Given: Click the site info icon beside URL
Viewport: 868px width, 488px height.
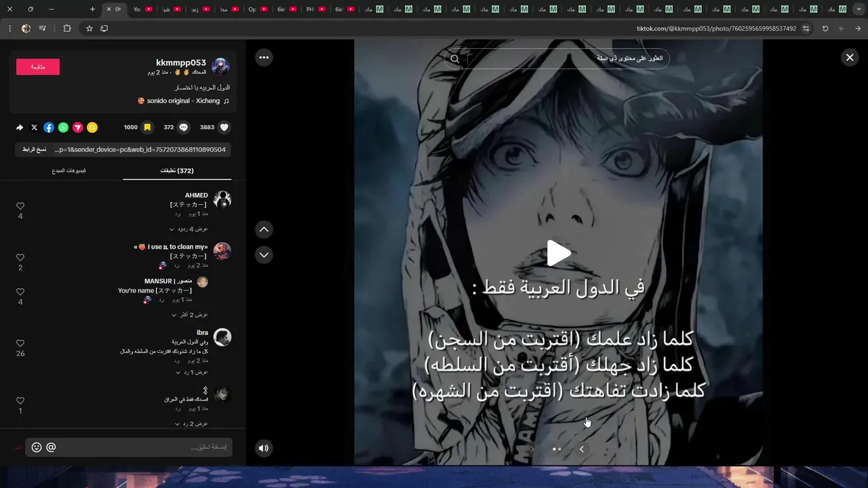Looking at the screenshot, I should (806, 28).
